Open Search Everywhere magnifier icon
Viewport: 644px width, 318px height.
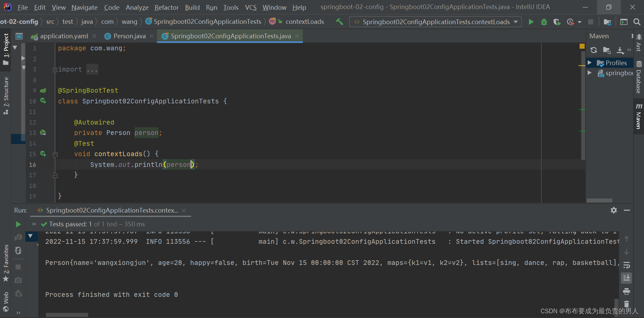(637, 22)
